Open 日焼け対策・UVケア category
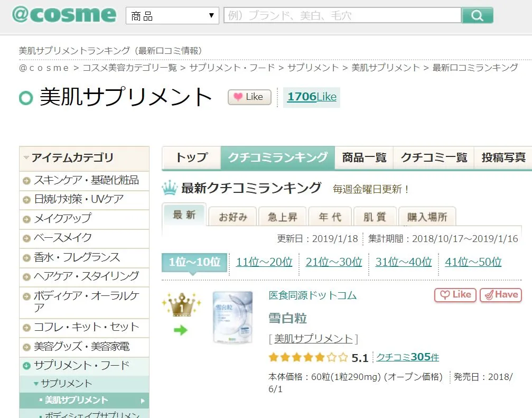Viewport: 532px width, 418px height. pyautogui.click(x=84, y=200)
